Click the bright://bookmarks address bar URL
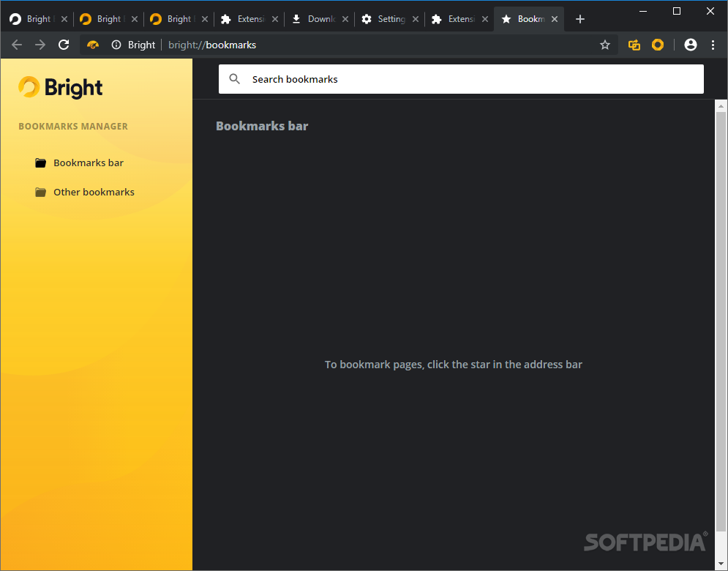 pyautogui.click(x=212, y=45)
